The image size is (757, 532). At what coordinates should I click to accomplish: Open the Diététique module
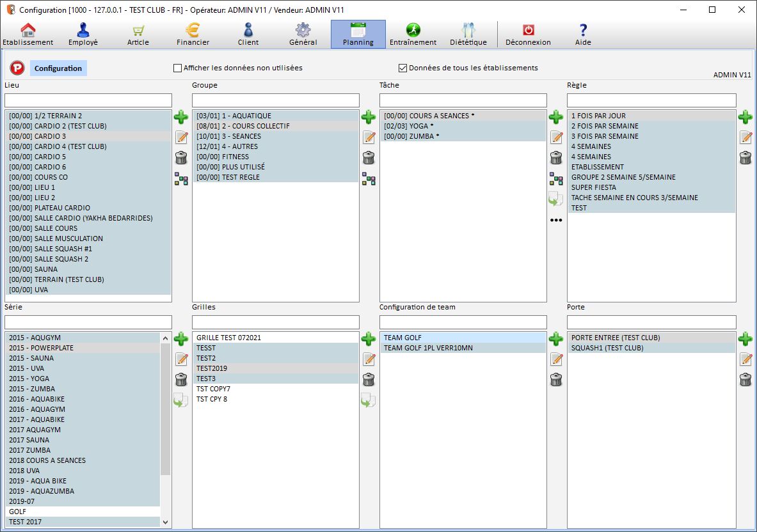(468, 35)
